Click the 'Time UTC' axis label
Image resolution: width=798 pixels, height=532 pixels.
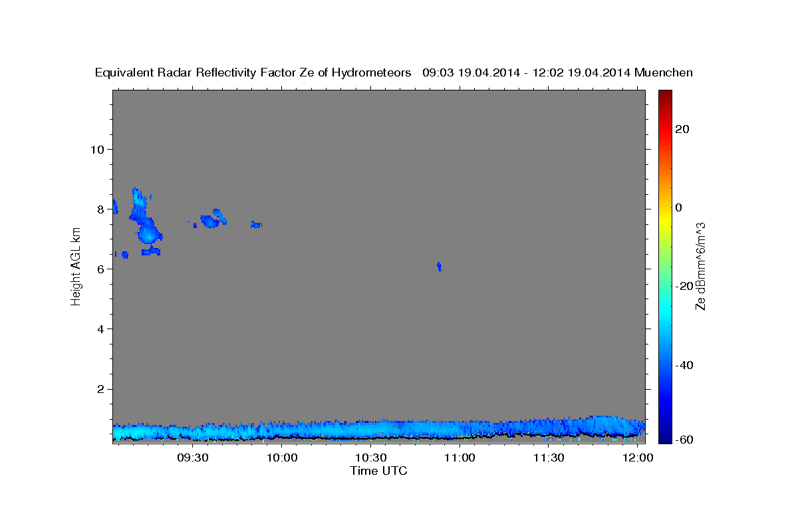378,471
